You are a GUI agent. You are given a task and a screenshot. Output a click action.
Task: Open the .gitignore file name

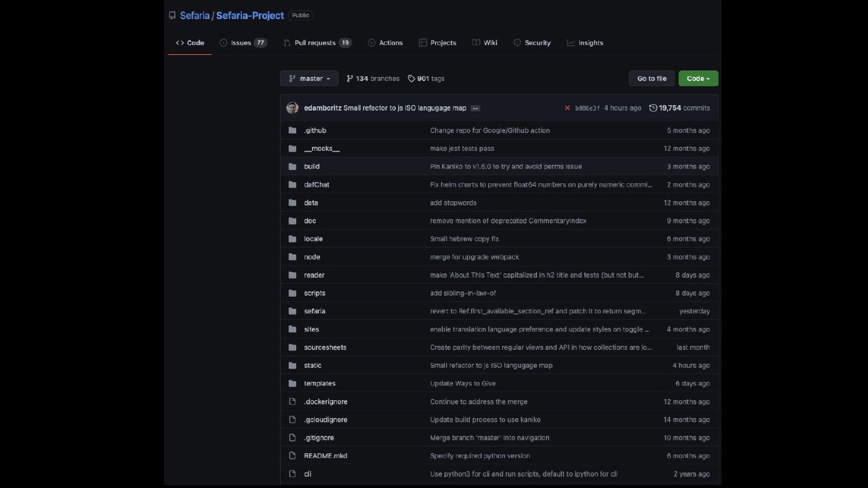(319, 438)
